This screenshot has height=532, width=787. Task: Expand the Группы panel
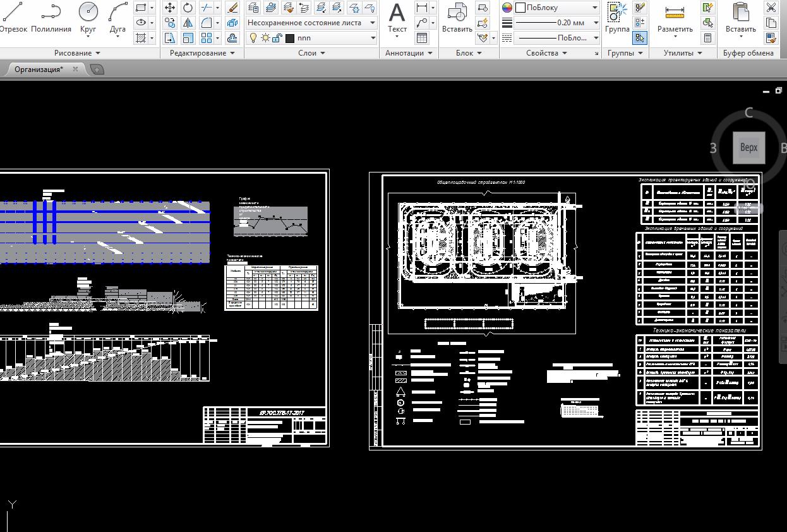(625, 53)
